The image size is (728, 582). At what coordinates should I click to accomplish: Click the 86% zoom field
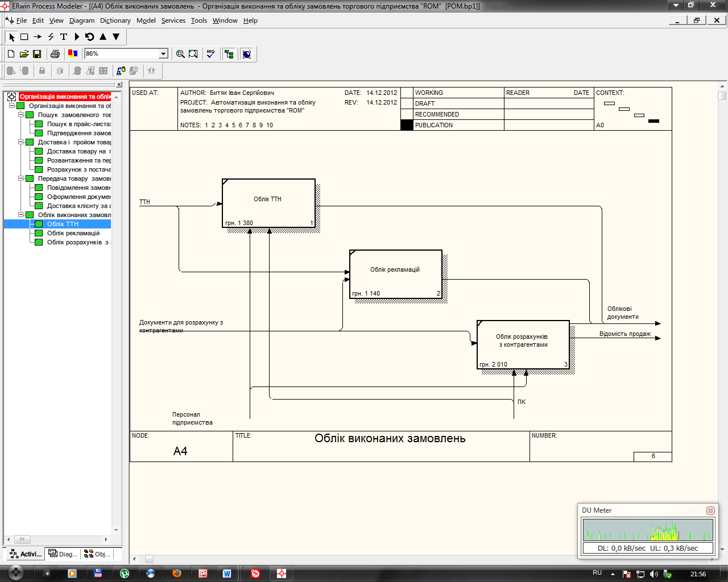122,54
